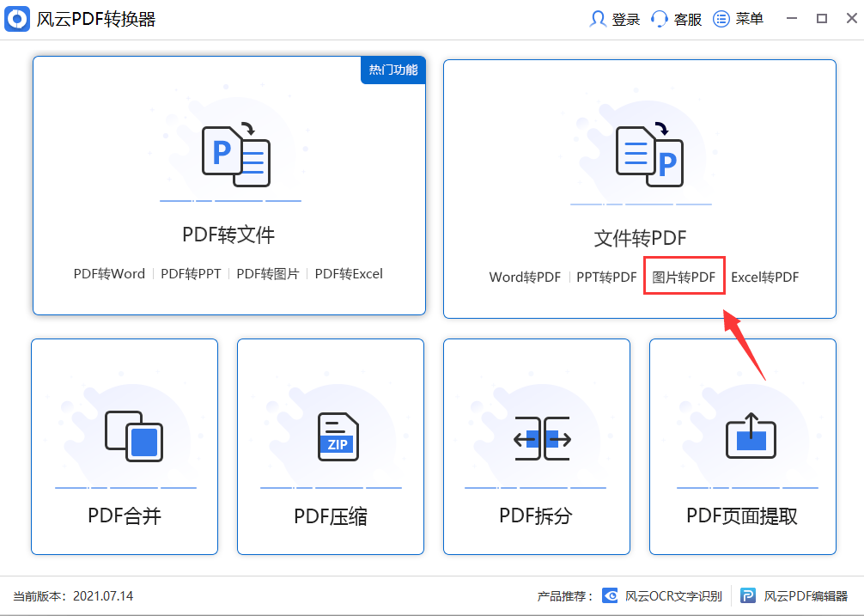Click the 风云PDF转换器 app logo icon
The image size is (864, 616).
17,19
